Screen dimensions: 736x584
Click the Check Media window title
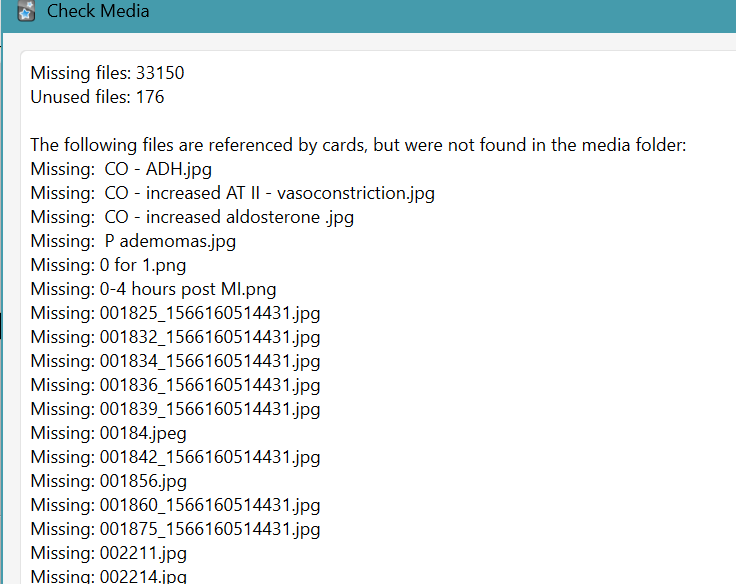98,12
